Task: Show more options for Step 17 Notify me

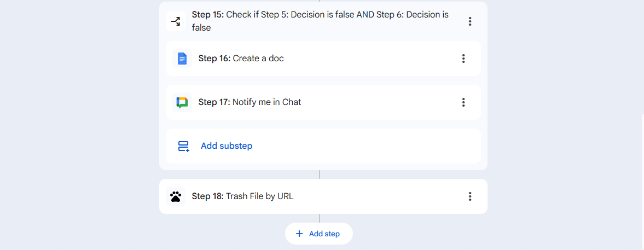Action: click(x=463, y=102)
